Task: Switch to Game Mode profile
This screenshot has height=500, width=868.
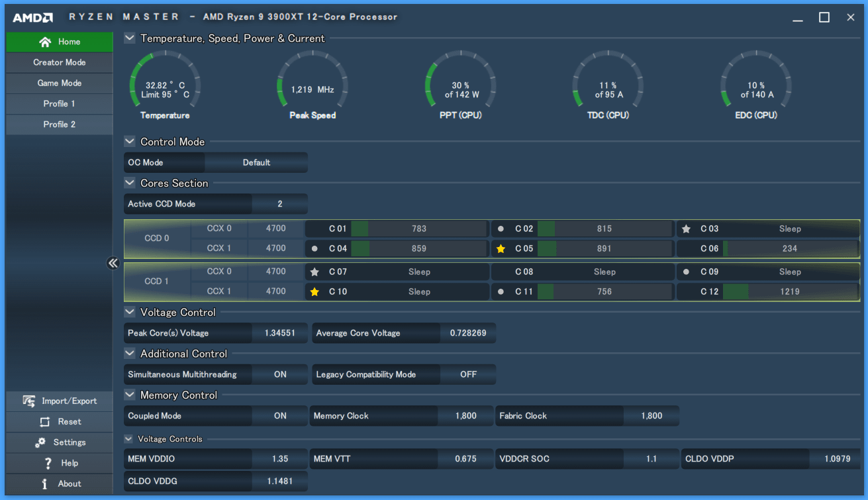Action: pyautogui.click(x=60, y=83)
